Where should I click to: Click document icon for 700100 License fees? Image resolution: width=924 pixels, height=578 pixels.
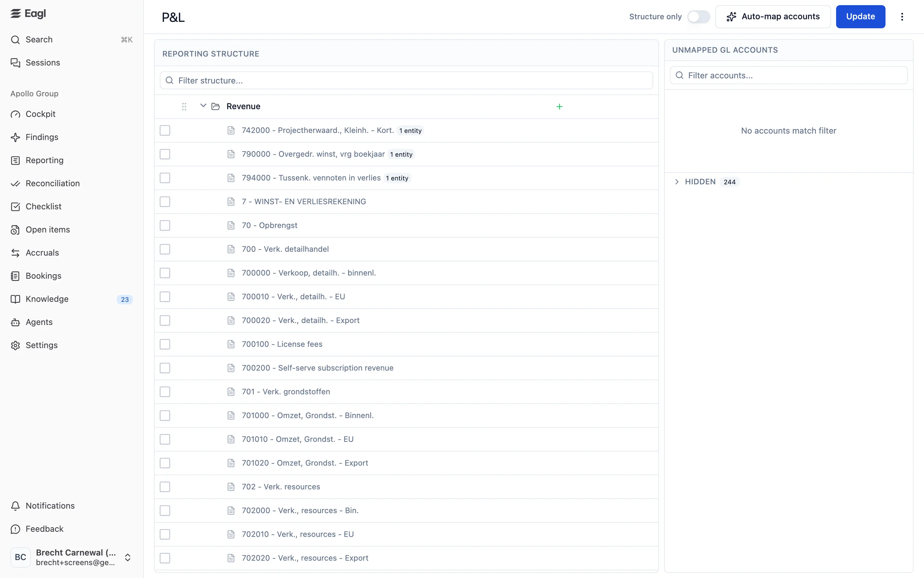231,345
